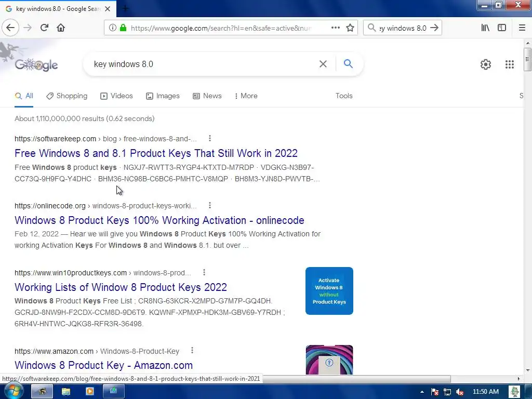Click the 'About 1,110,000,000 results' text
The height and width of the screenshot is (399, 532).
[85, 119]
